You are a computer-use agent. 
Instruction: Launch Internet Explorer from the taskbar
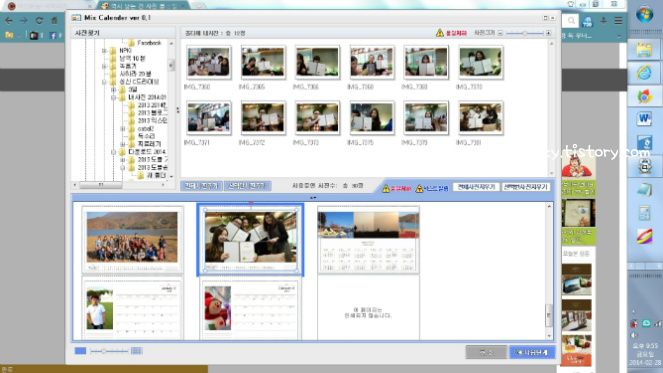click(644, 73)
